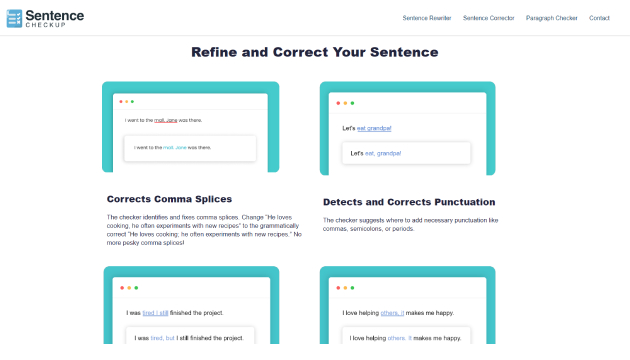Click the "Let's eat grandpa" punctuation illustration
630x360 pixels.
[x=407, y=128]
